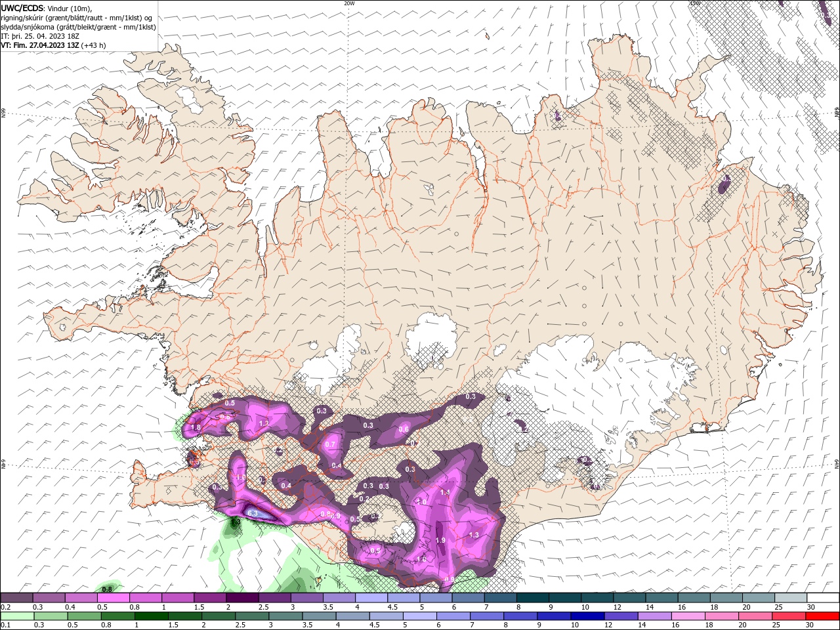Click the bright pink 0.5 snow legend swatch

tap(113, 598)
